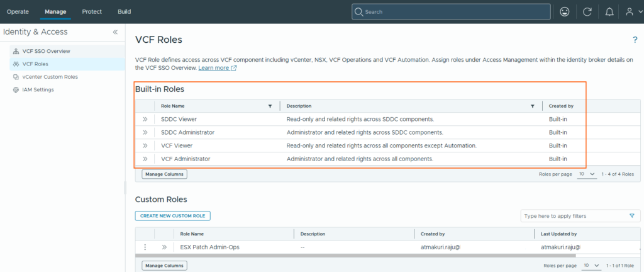
Task: Click the custom Description column header
Action: coord(313,234)
